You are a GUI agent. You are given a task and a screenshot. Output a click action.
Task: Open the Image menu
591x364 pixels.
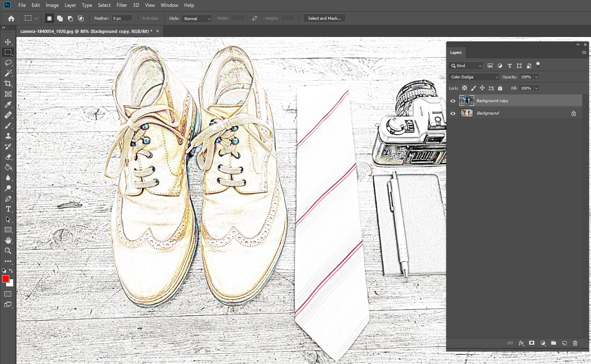(x=52, y=5)
